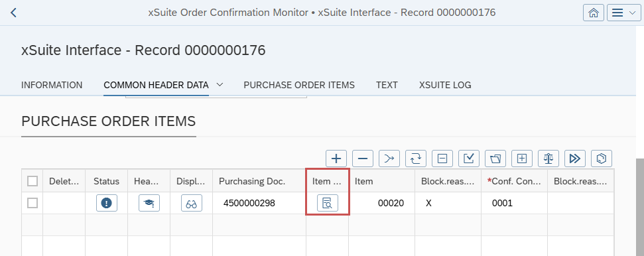Click the merge arrows toolbar icon
Viewport: 644px width, 256px height.
pos(389,159)
